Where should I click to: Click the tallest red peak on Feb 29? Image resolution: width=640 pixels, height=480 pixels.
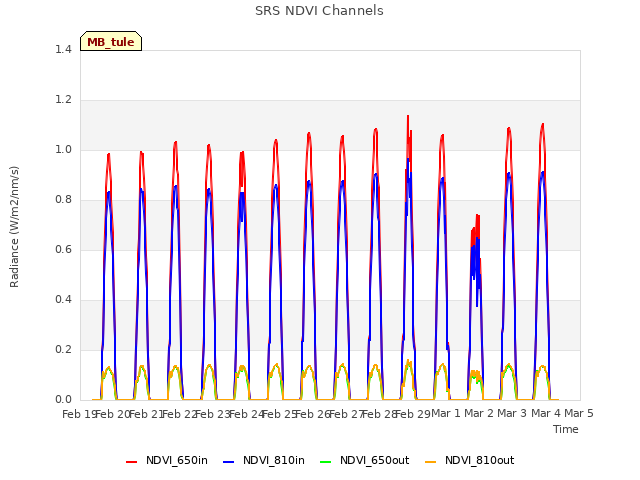[x=408, y=117]
